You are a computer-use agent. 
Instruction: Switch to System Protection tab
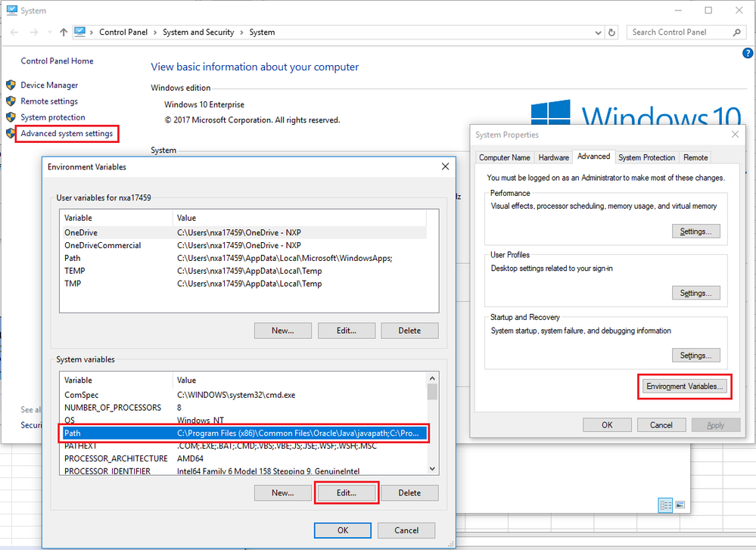(x=646, y=157)
